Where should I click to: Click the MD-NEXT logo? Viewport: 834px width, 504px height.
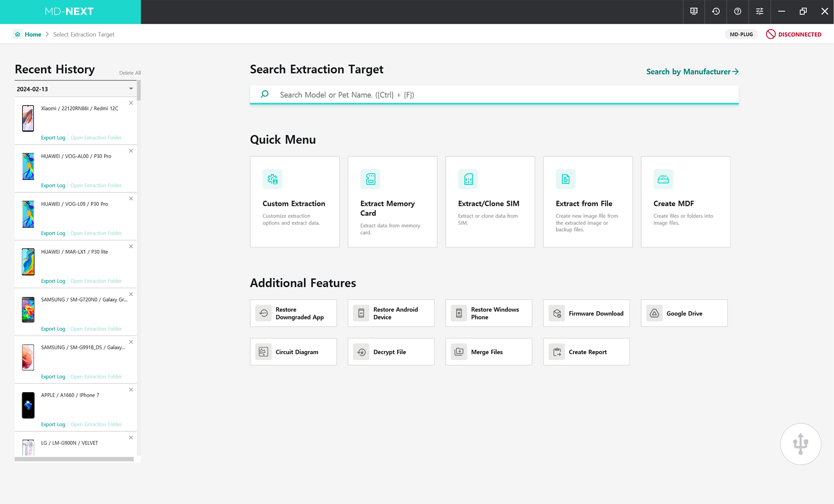(69, 11)
